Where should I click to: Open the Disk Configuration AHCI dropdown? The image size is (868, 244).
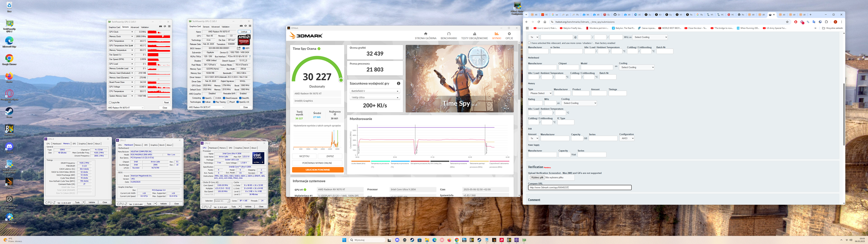[627, 138]
